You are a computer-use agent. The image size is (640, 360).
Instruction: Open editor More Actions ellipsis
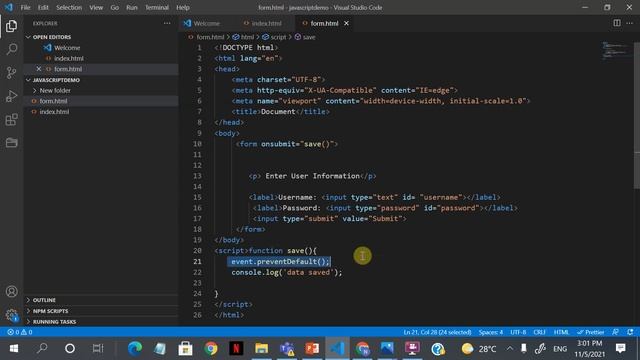(630, 23)
